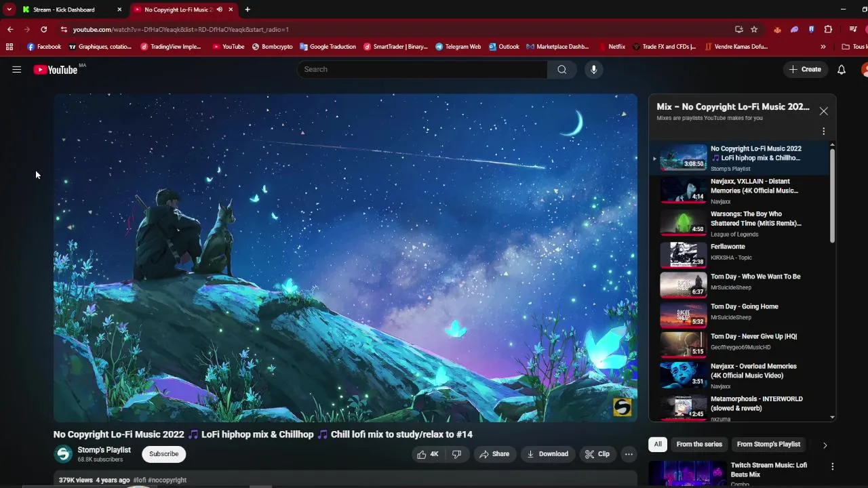Click into the YouTube search field
This screenshot has width=868, height=488.
(x=422, y=69)
